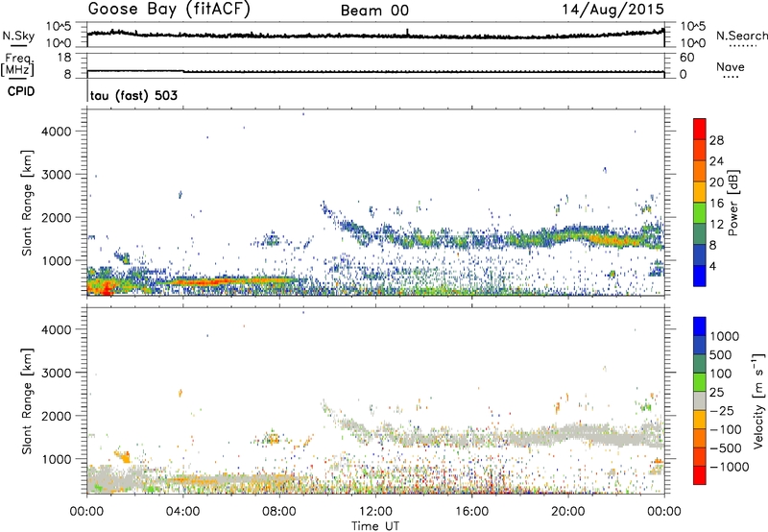
Task: Click the 24 label on Power colorbar
Action: coord(716,161)
